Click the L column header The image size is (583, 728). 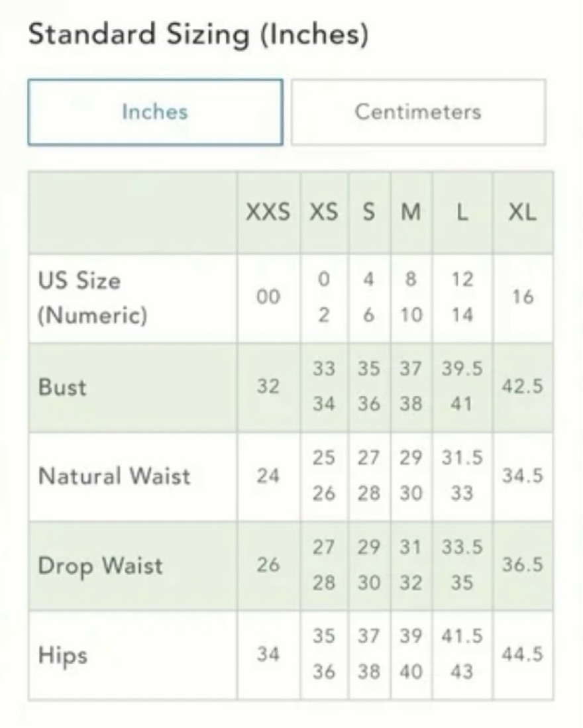pyautogui.click(x=462, y=213)
